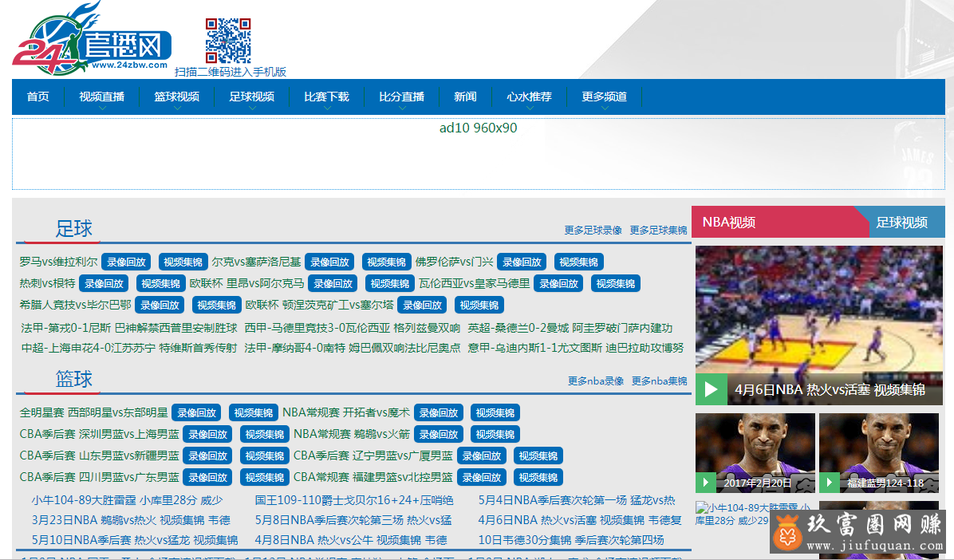
Task: Click 视频集锦 for 佛罗伦萨vs门兴
Action: (x=578, y=262)
